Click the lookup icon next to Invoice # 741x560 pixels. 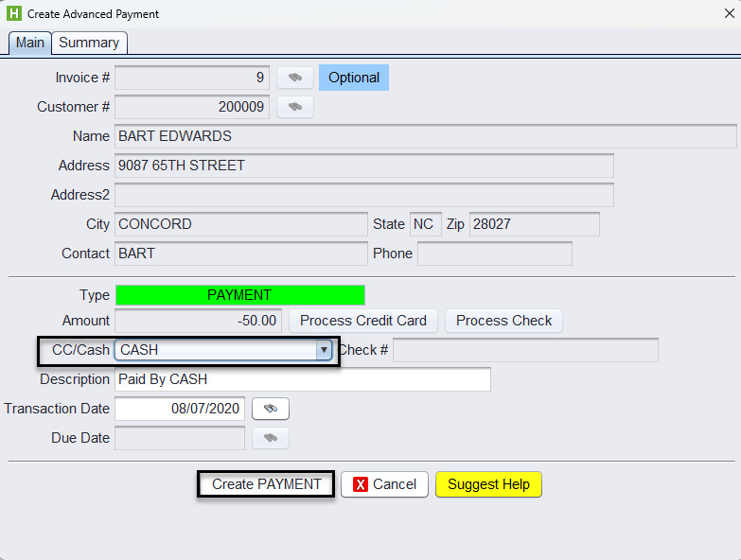(x=294, y=78)
